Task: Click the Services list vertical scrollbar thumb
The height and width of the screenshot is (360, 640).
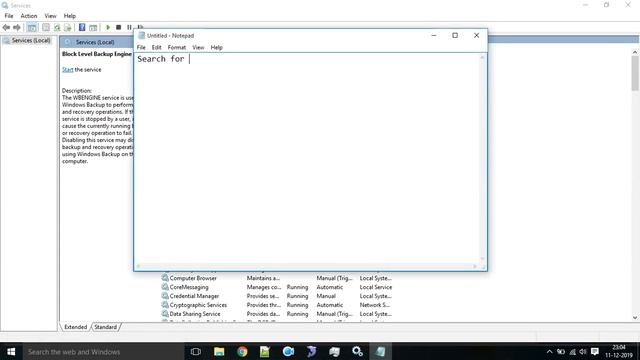Action: pos(635,73)
